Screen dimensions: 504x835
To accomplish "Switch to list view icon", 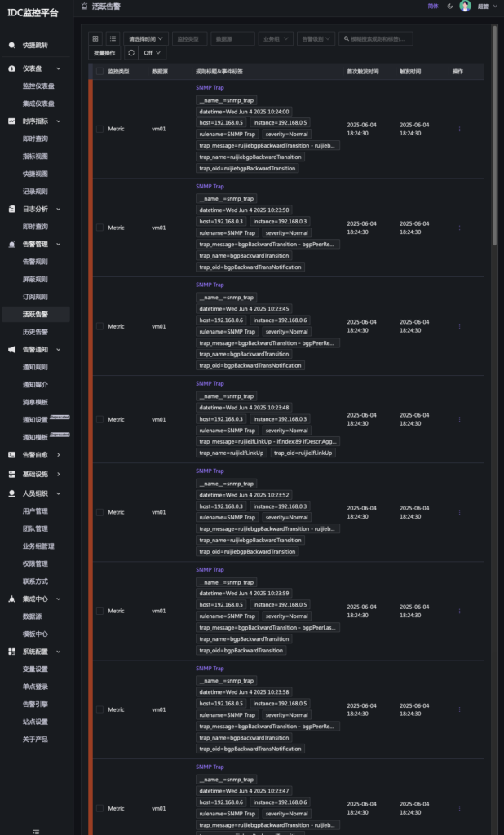I will [x=113, y=38].
